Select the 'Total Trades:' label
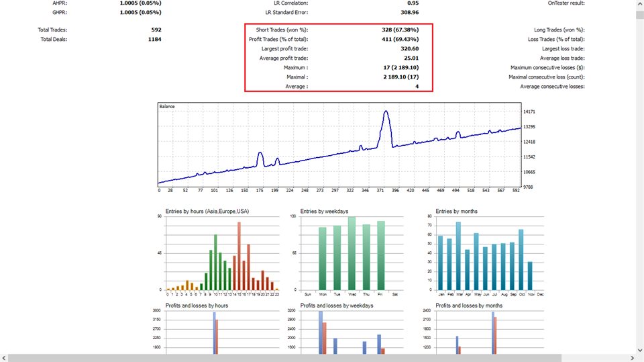Image resolution: width=644 pixels, height=362 pixels. pyautogui.click(x=52, y=30)
